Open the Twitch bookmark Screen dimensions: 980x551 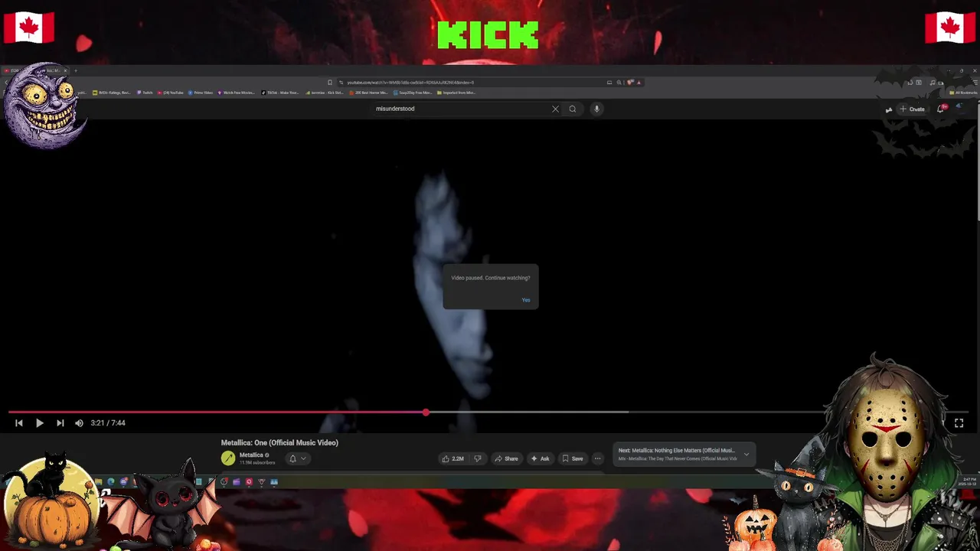click(145, 93)
